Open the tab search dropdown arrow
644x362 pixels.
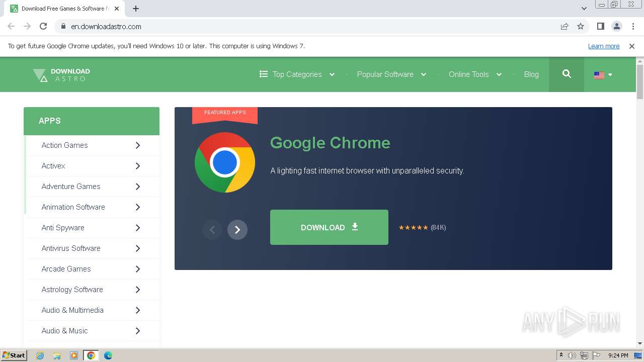coord(584,9)
